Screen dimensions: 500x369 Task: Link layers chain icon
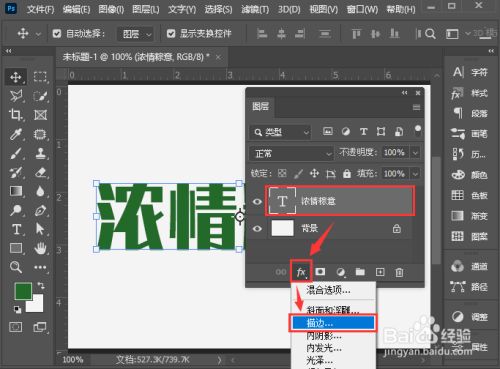[x=281, y=272]
